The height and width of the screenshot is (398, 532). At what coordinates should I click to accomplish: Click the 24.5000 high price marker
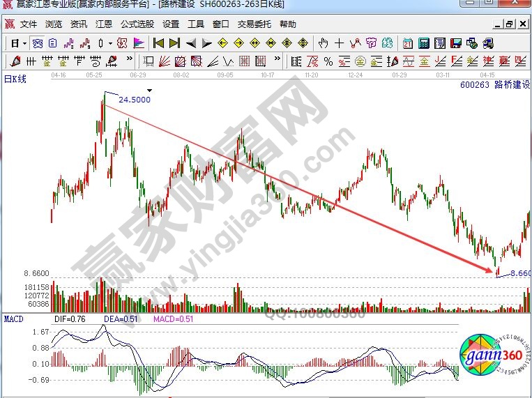point(135,100)
